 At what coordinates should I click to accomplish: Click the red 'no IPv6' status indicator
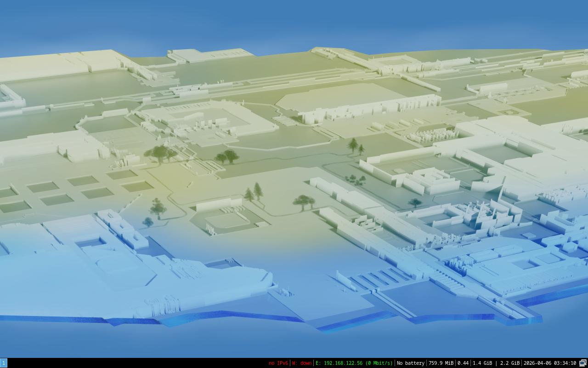click(278, 363)
